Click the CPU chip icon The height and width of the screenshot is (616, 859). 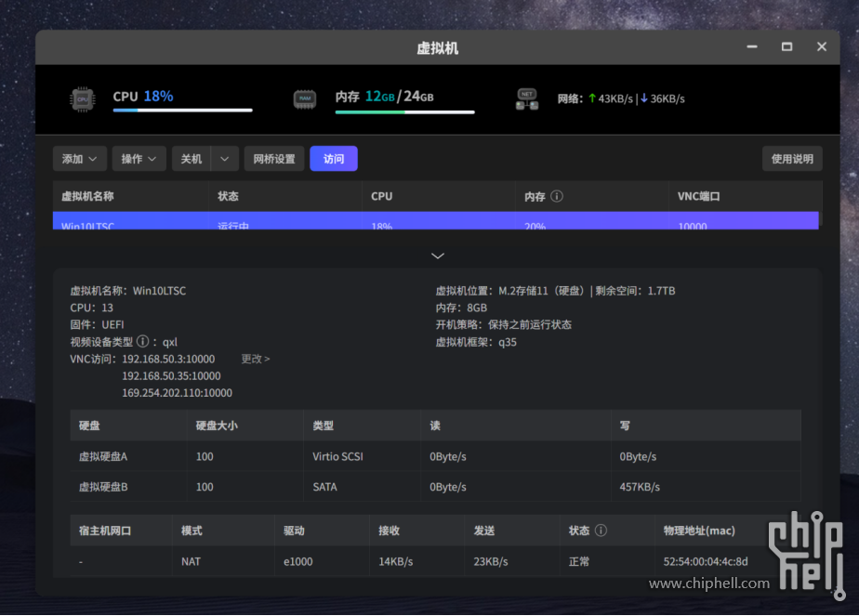83,98
